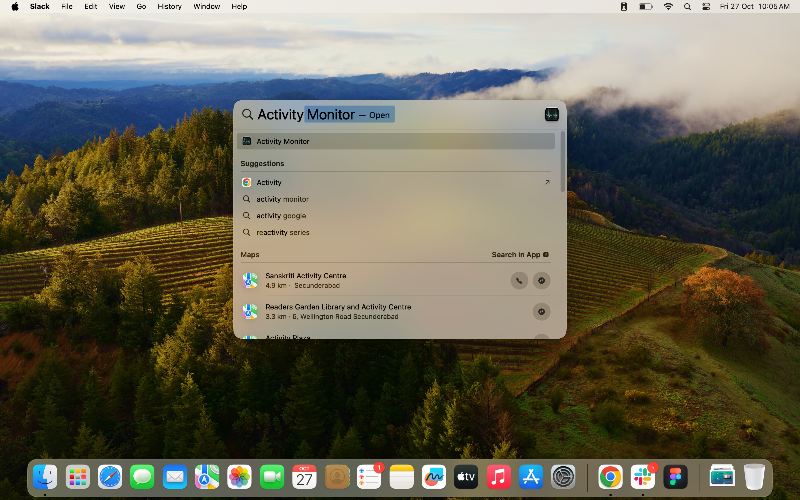Click call button for Sanskriti Activity Centre
Viewport: 800px width, 500px height.
(x=519, y=280)
